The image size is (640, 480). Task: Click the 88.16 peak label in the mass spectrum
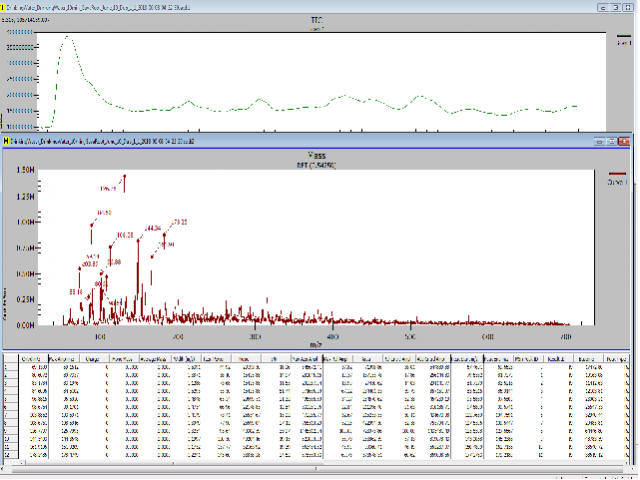coord(76,292)
